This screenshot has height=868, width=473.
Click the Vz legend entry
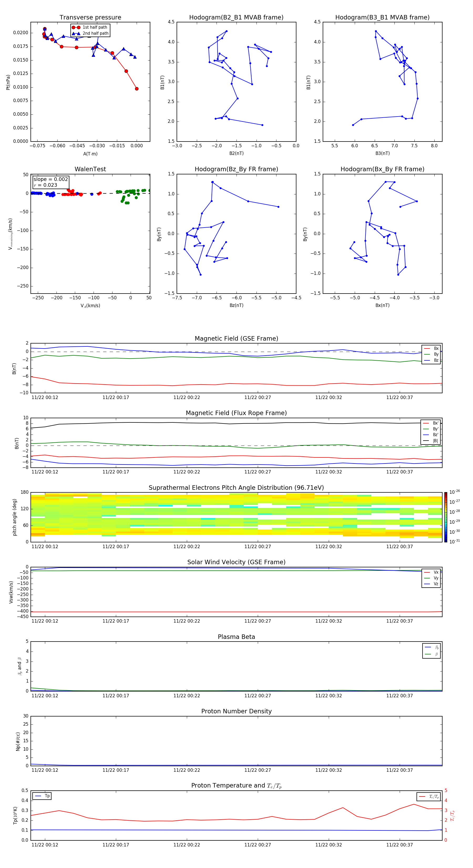[x=431, y=584]
